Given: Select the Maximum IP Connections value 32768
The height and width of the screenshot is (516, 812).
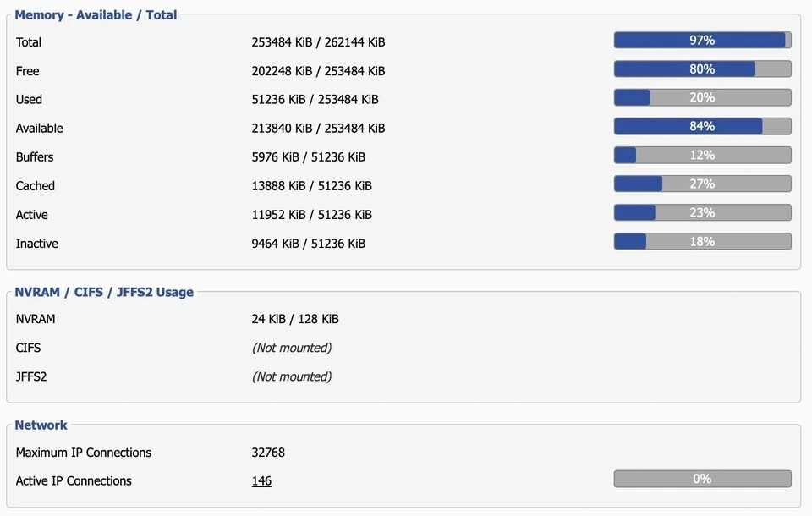Looking at the screenshot, I should (268, 453).
